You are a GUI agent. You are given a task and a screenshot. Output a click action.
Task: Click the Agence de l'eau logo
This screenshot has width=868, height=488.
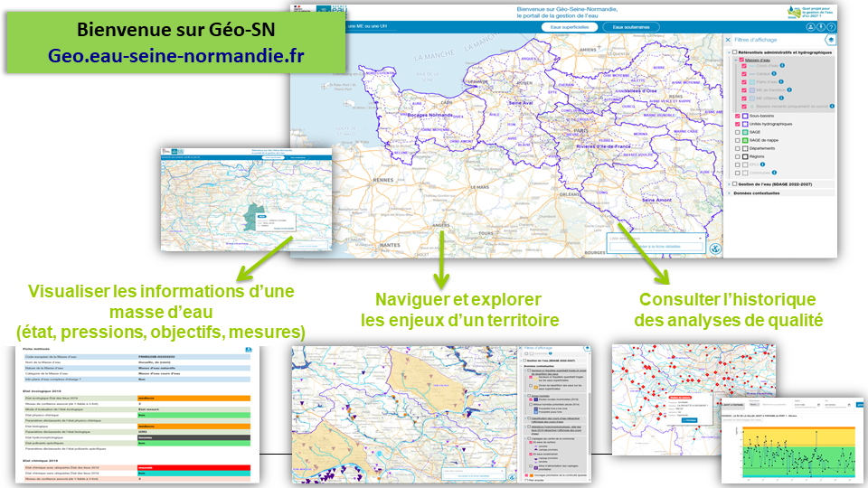[x=331, y=10]
